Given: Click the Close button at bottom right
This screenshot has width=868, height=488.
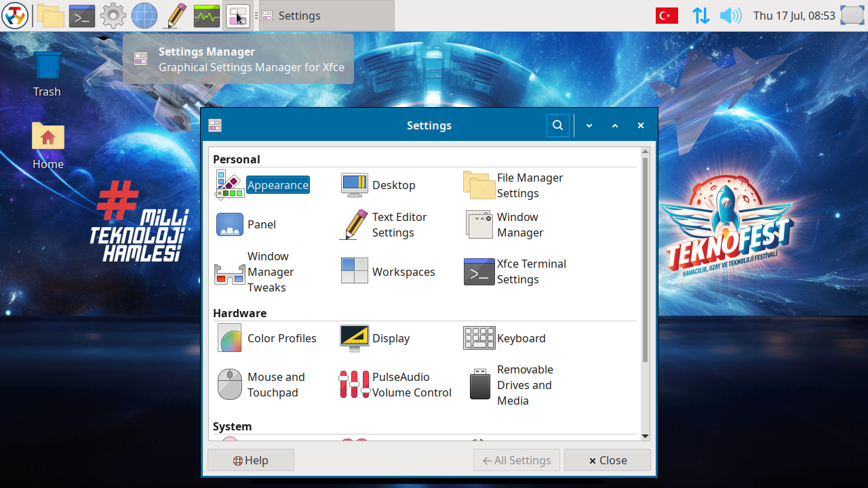Looking at the screenshot, I should (608, 460).
